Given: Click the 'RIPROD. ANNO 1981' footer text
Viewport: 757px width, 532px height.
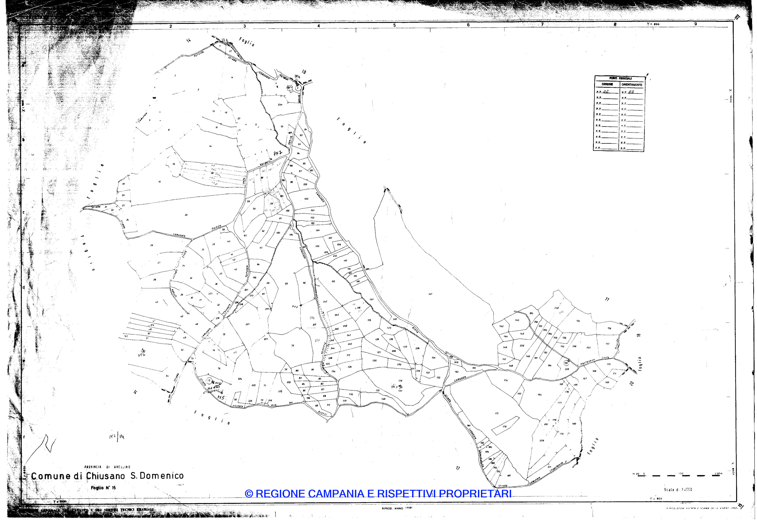Looking at the screenshot, I should click(x=397, y=508).
